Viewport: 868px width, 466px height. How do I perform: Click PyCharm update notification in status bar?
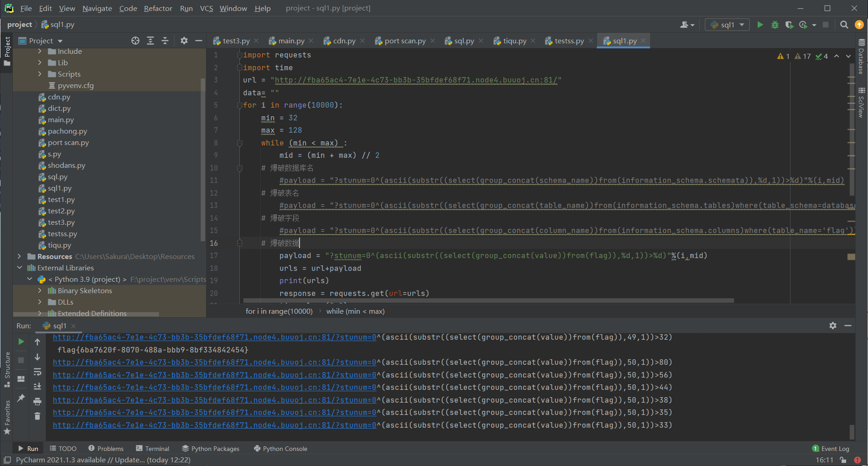click(103, 460)
